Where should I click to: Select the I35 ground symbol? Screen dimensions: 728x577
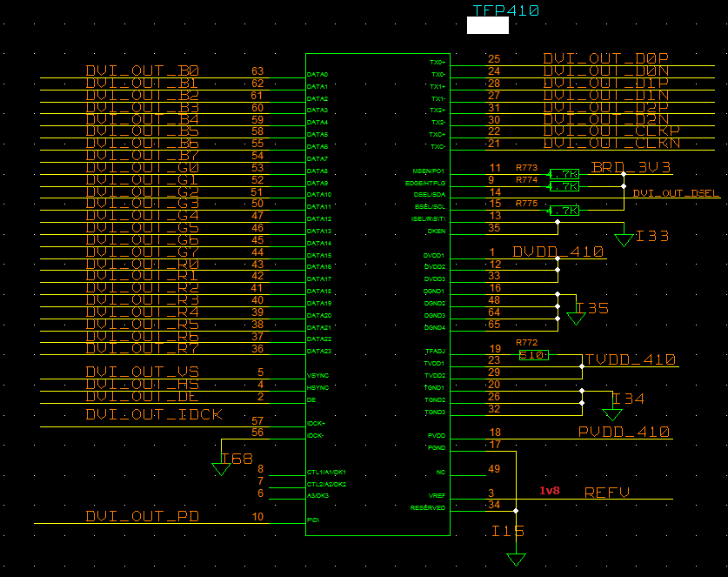coord(576,315)
